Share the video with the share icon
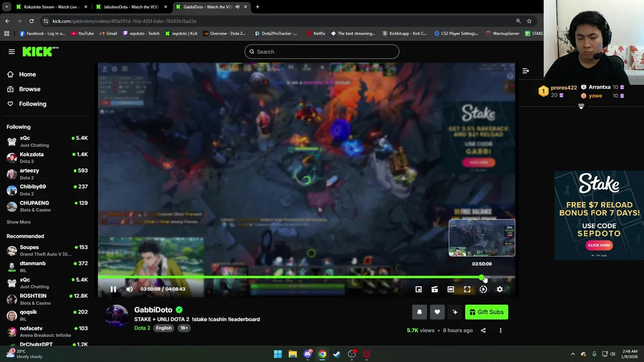 (x=483, y=330)
